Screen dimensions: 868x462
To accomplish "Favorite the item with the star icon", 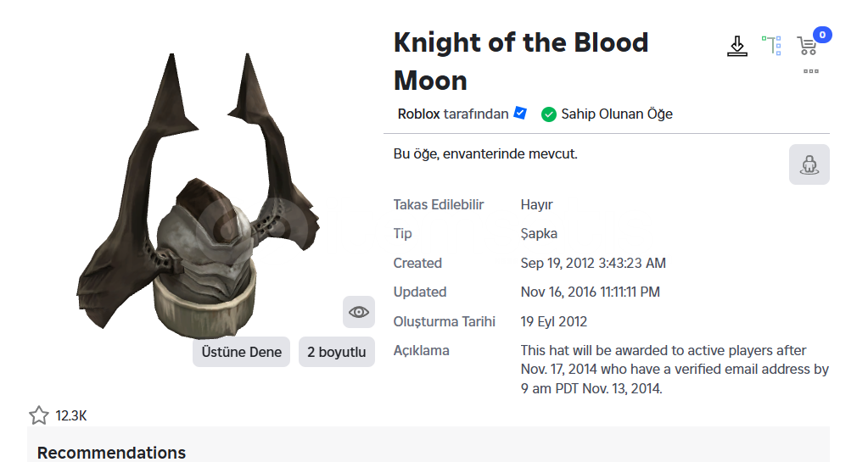I will pyautogui.click(x=39, y=415).
